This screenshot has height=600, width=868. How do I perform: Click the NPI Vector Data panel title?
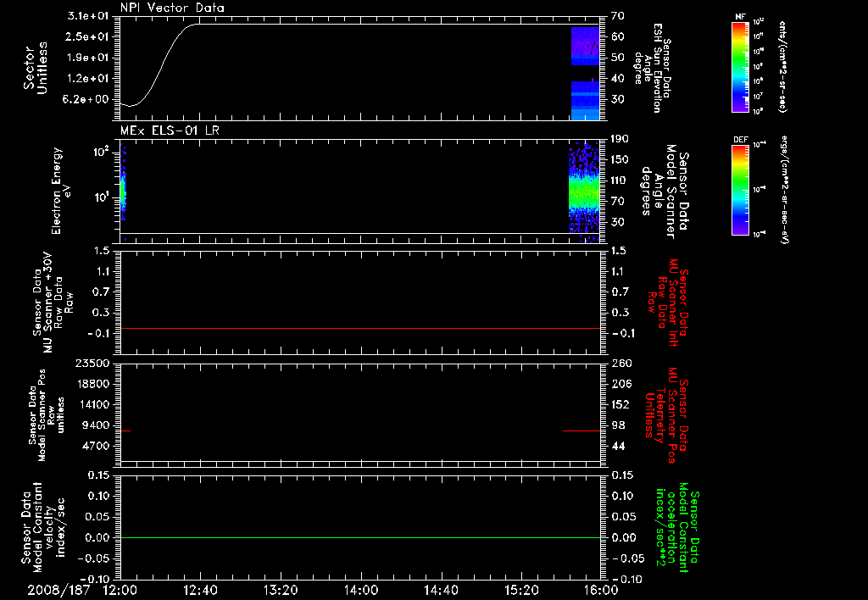tap(172, 8)
